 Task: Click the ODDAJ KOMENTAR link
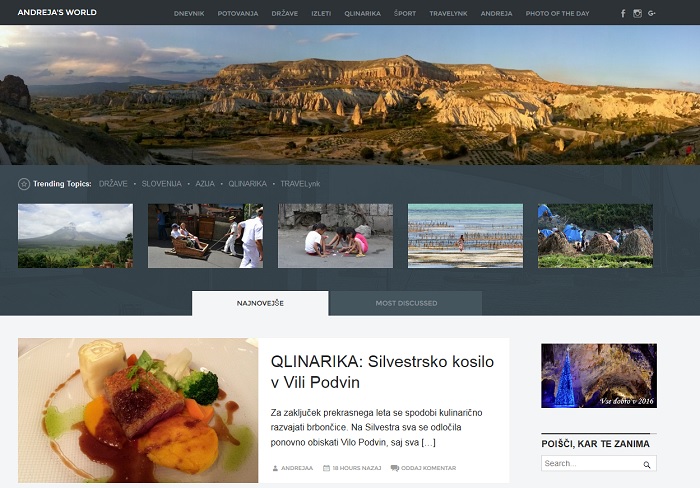pyautogui.click(x=429, y=468)
